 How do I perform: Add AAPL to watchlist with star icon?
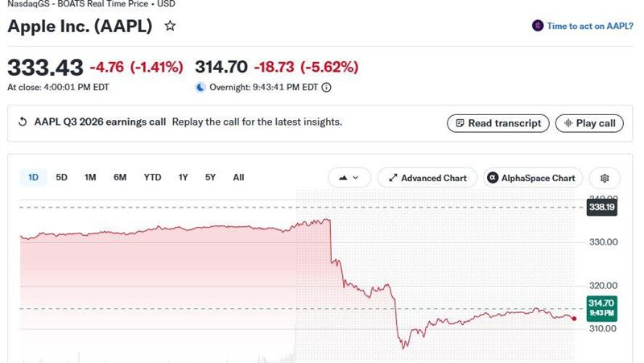coord(170,26)
